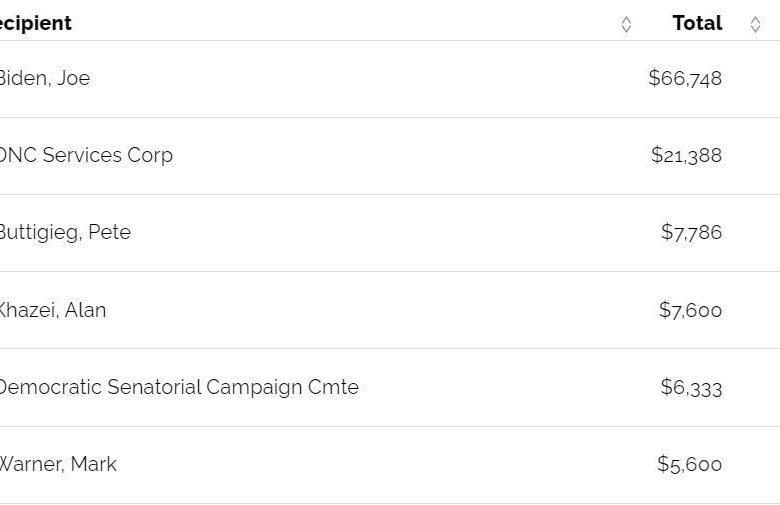The height and width of the screenshot is (505, 780).
Task: Select the $21,388 total value
Action: point(686,155)
